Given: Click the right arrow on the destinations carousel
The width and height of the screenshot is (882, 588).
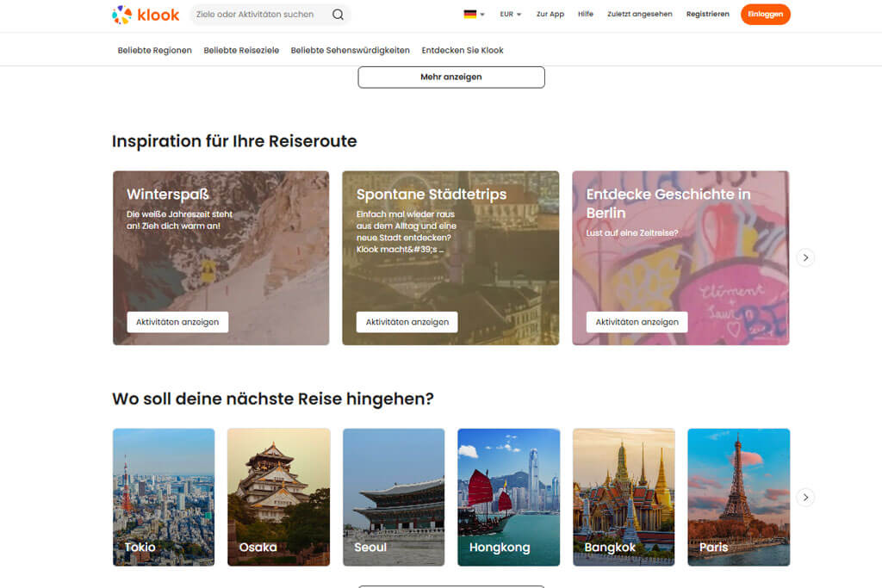Looking at the screenshot, I should point(805,497).
